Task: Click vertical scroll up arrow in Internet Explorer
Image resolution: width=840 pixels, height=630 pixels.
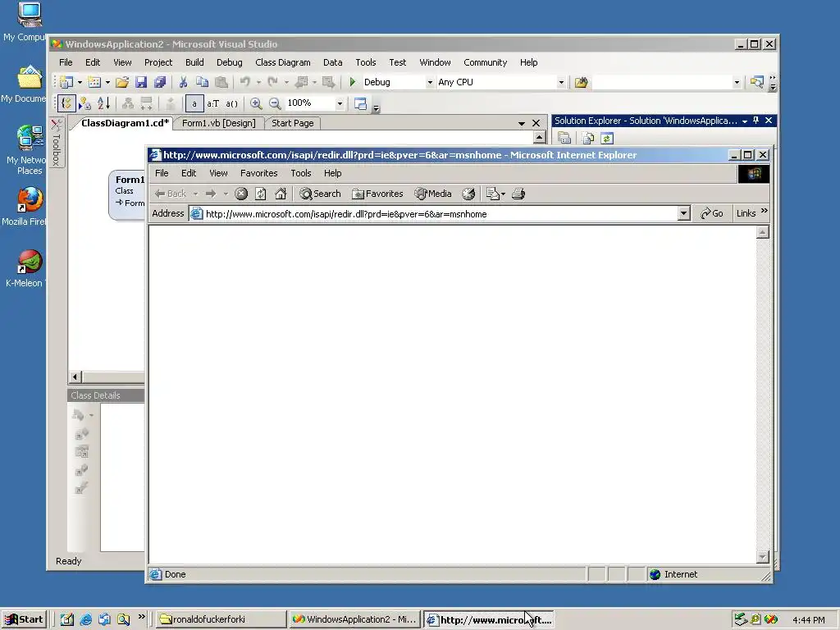Action: [x=763, y=232]
